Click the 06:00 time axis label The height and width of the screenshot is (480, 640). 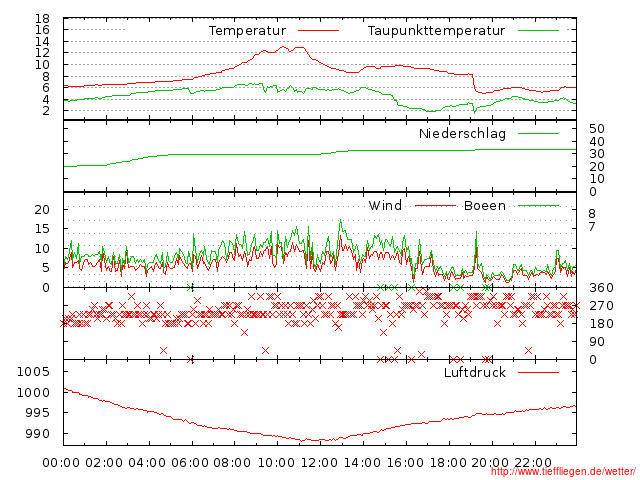[190, 462]
